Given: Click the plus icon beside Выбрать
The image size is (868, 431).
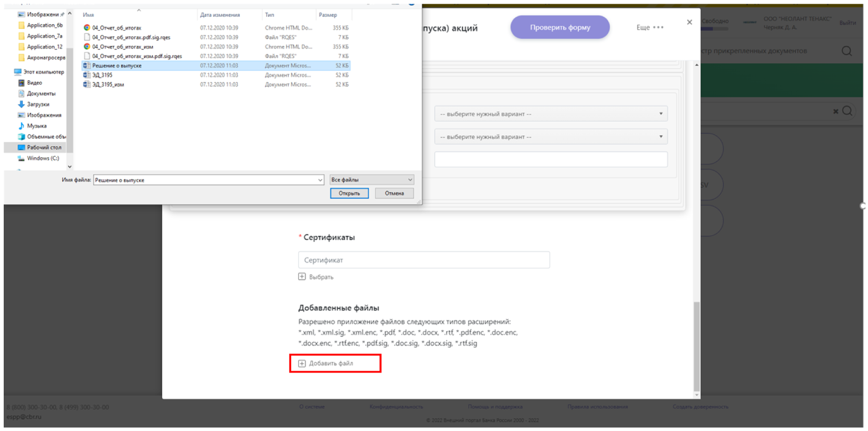Looking at the screenshot, I should pos(302,277).
